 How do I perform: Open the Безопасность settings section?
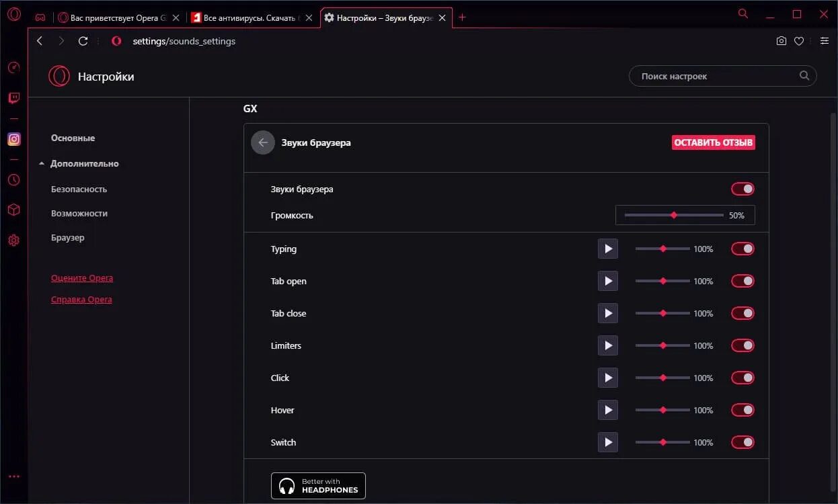(x=79, y=189)
